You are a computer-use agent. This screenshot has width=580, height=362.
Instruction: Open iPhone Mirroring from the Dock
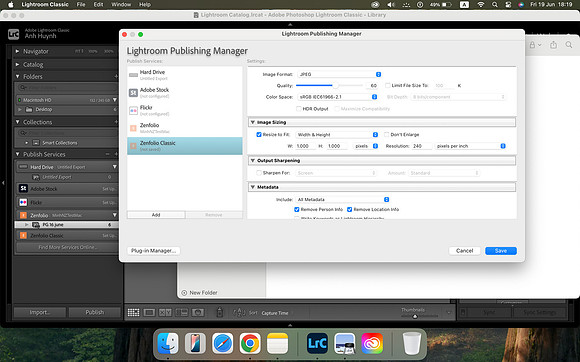[195, 343]
